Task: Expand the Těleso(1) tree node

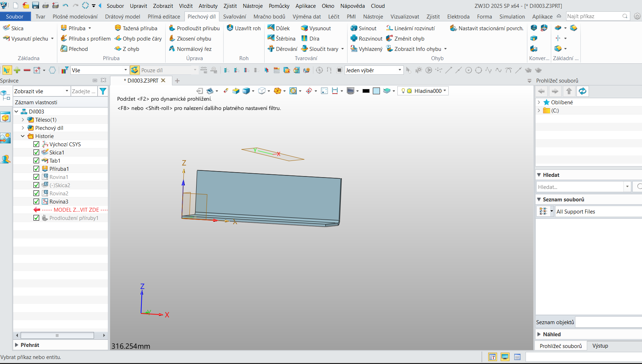Action: point(23,120)
